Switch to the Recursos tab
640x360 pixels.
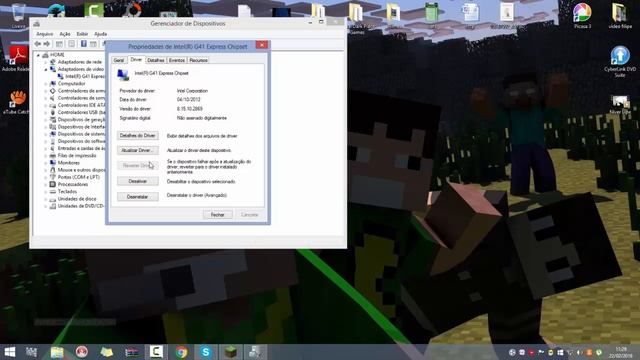point(198,60)
